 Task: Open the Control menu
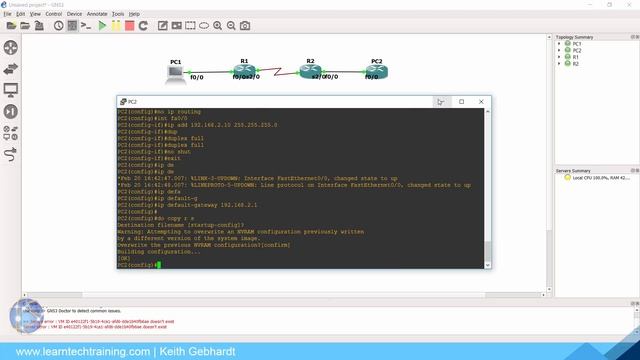53,14
